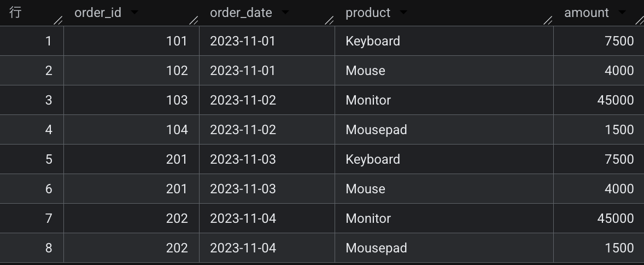Image resolution: width=644 pixels, height=265 pixels.
Task: Select row number 6 cell
Action: pos(32,189)
